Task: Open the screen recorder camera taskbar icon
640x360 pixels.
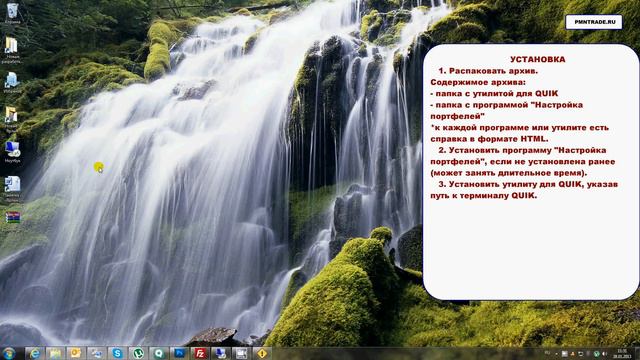Action: click(241, 353)
